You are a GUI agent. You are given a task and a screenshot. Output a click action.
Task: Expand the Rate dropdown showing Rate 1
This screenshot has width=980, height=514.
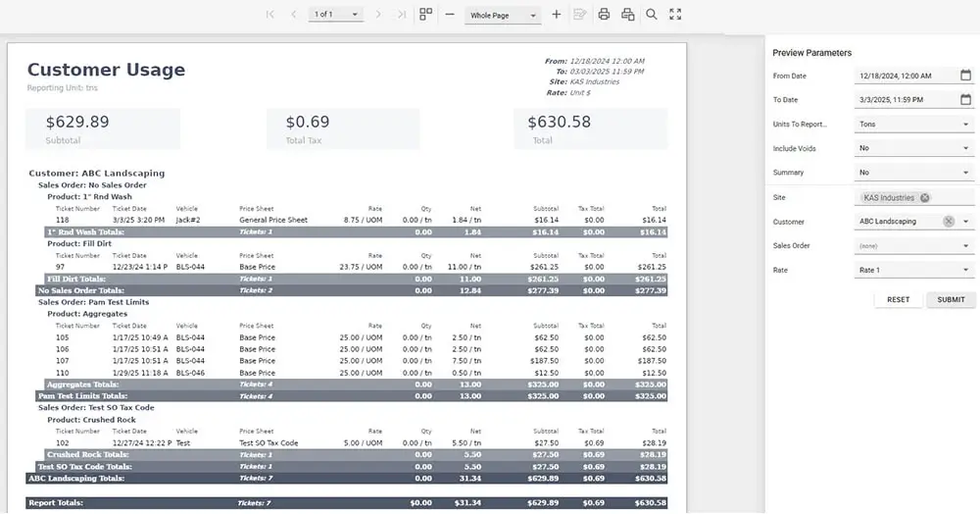(965, 270)
